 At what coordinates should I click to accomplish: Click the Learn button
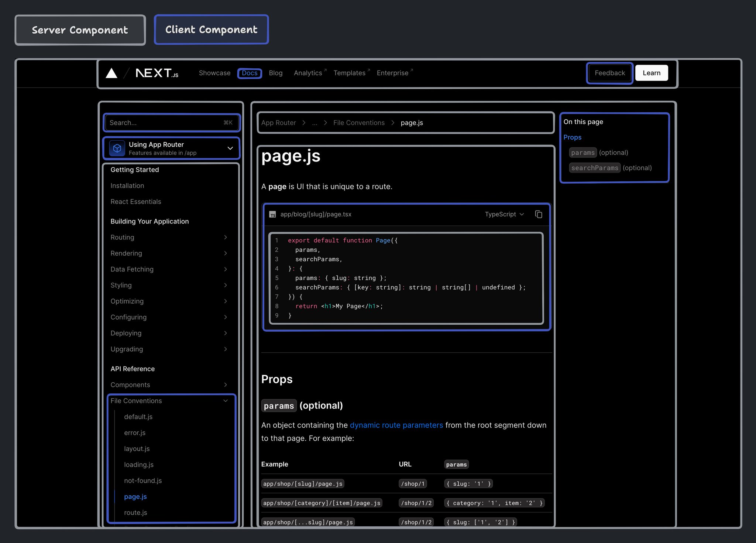[652, 73]
